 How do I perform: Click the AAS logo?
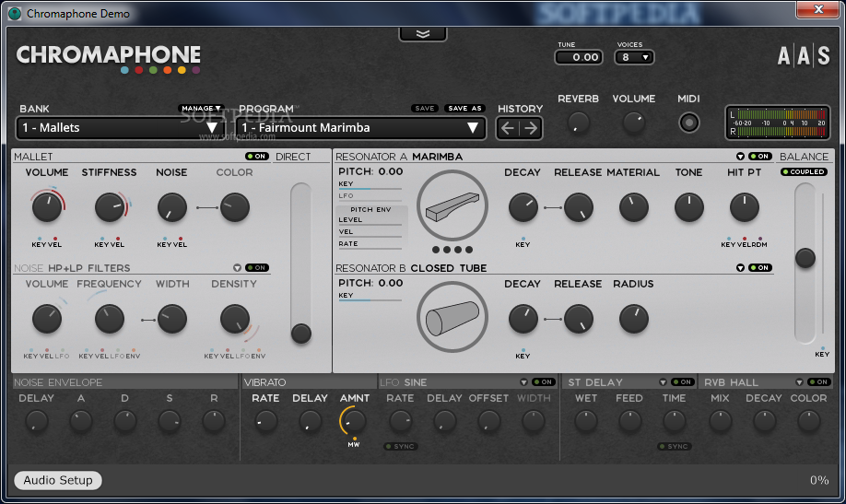[x=804, y=55]
